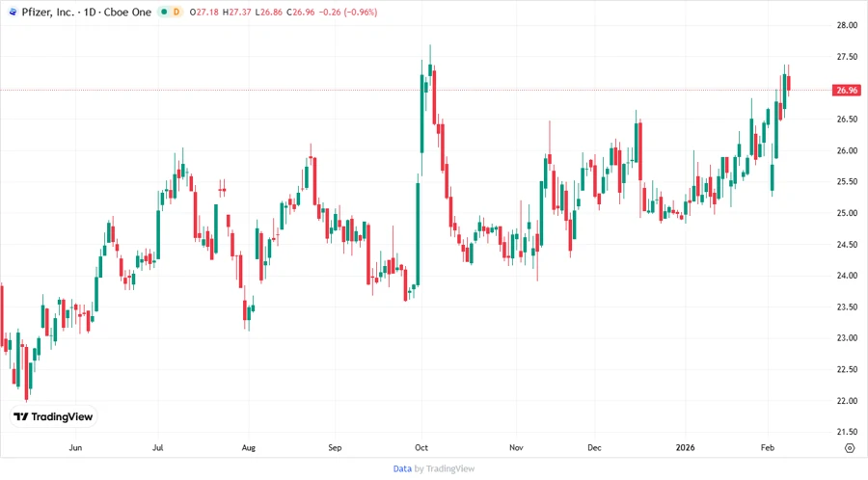Click the orange D data-delay badge
The image size is (868, 480).
coord(176,12)
